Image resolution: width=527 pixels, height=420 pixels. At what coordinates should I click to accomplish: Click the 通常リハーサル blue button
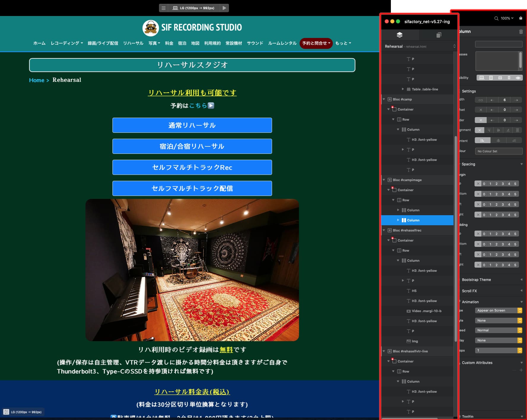pos(192,125)
